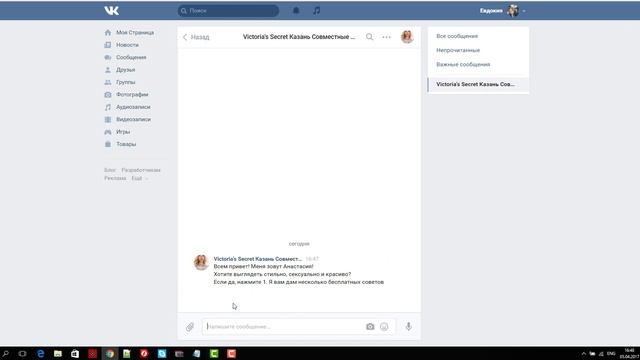The image size is (640, 360).
Task: Click the Реклама footer link
Action: 115,178
